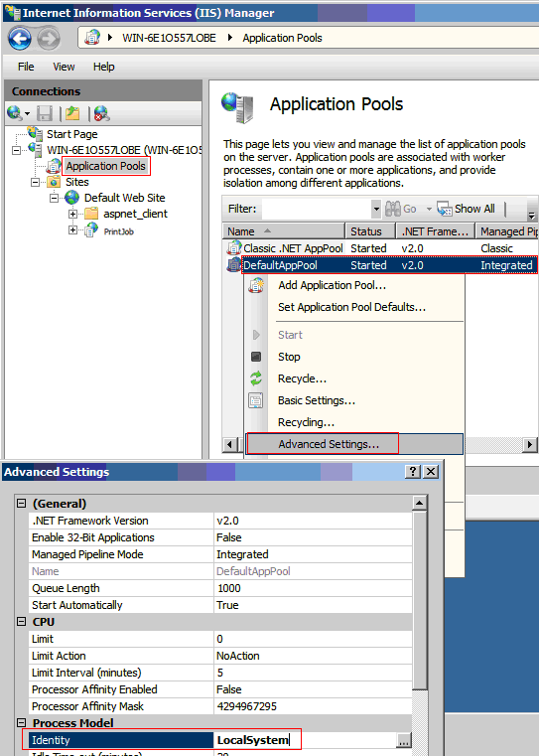Viewport: 539px width, 756px height.
Task: Click the Show All button label
Action: coord(474,209)
